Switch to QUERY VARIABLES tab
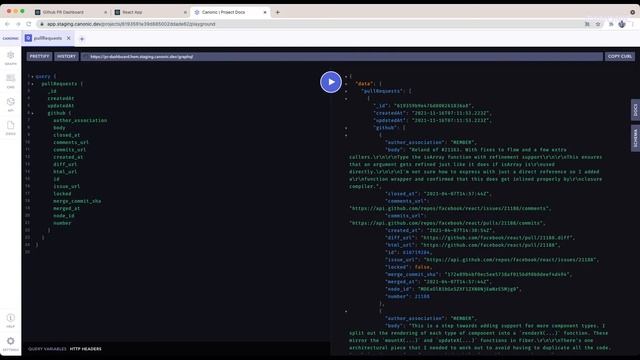Screen dimensions: 640x360 point(47,349)
